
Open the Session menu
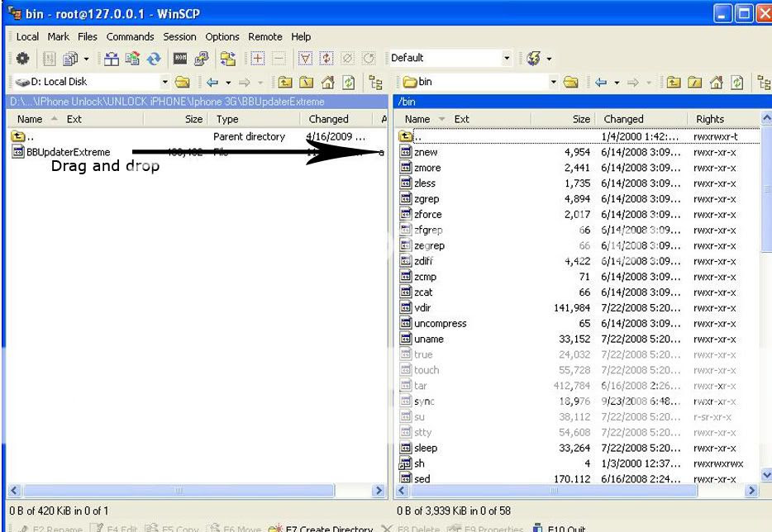179,37
